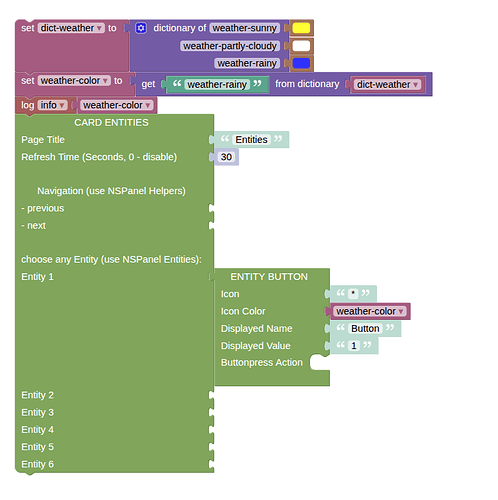Open the blue weather-rainy color swatch
This screenshot has width=498, height=500.
(301, 63)
